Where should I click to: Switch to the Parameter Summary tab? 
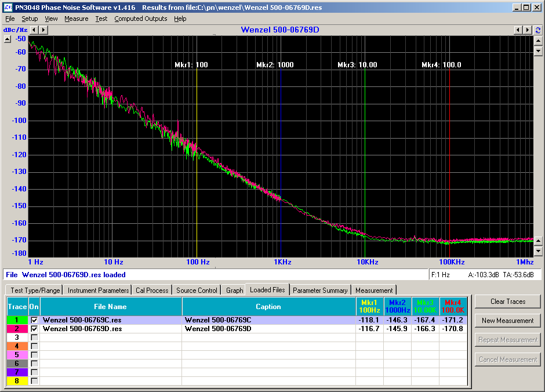320,290
